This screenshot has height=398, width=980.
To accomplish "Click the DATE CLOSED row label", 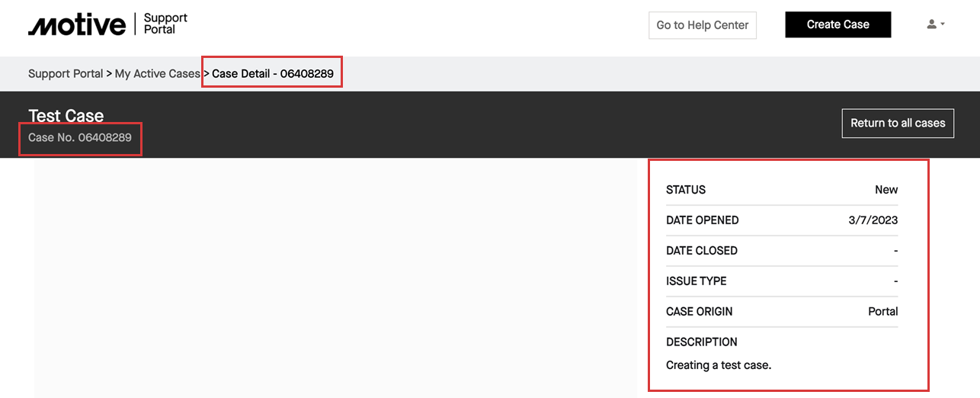I will 701,251.
